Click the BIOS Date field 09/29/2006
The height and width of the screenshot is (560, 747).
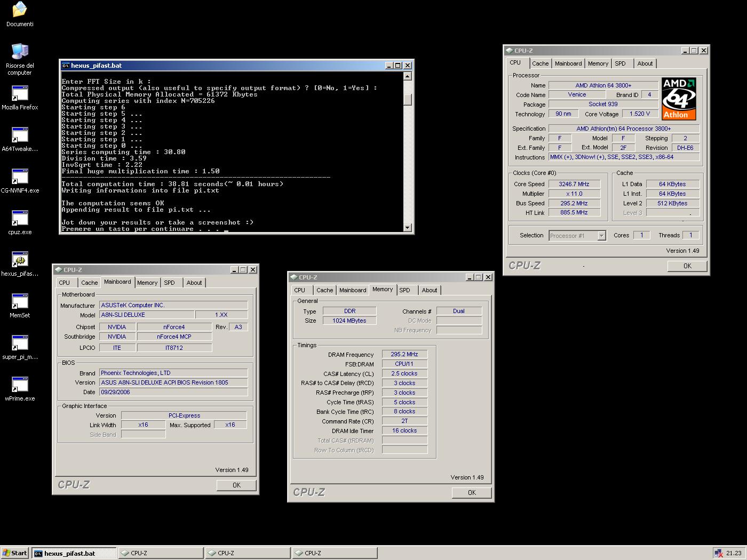173,392
